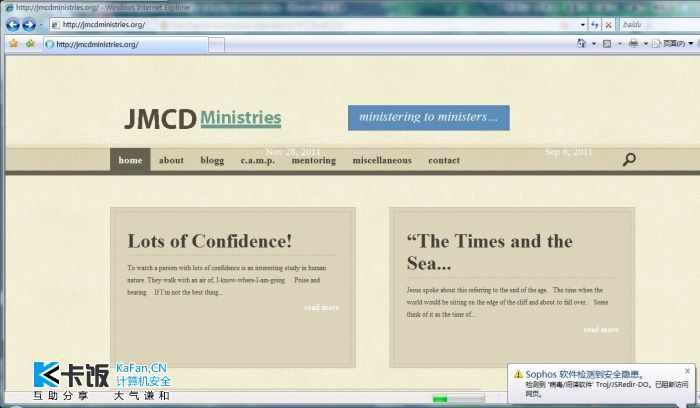Screen dimensions: 700x408
Task: Open the Favorites star icon
Action: click(x=13, y=44)
